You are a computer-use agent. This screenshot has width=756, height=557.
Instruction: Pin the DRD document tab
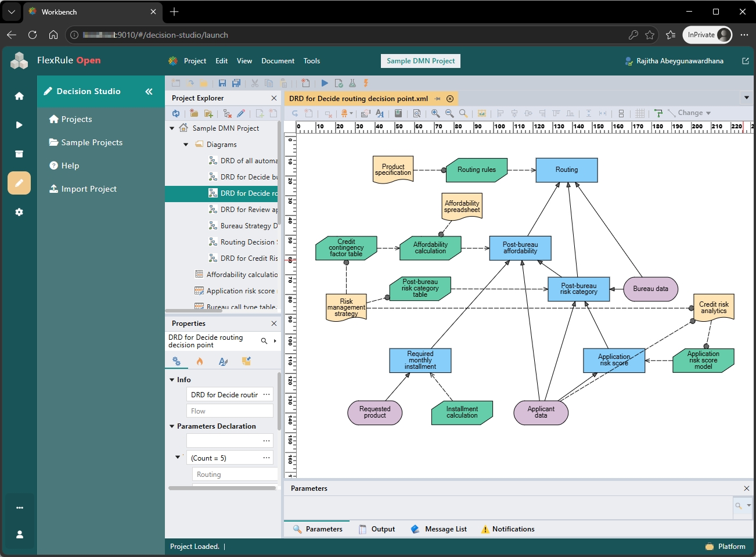pyautogui.click(x=438, y=99)
